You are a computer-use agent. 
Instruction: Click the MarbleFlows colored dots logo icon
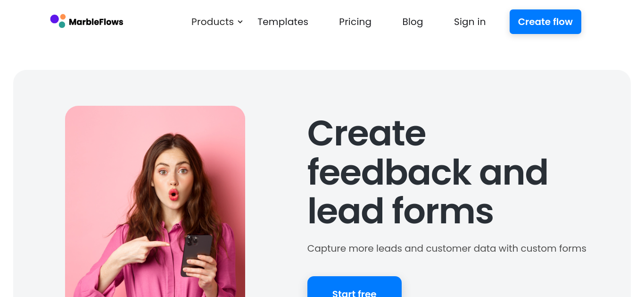(58, 21)
